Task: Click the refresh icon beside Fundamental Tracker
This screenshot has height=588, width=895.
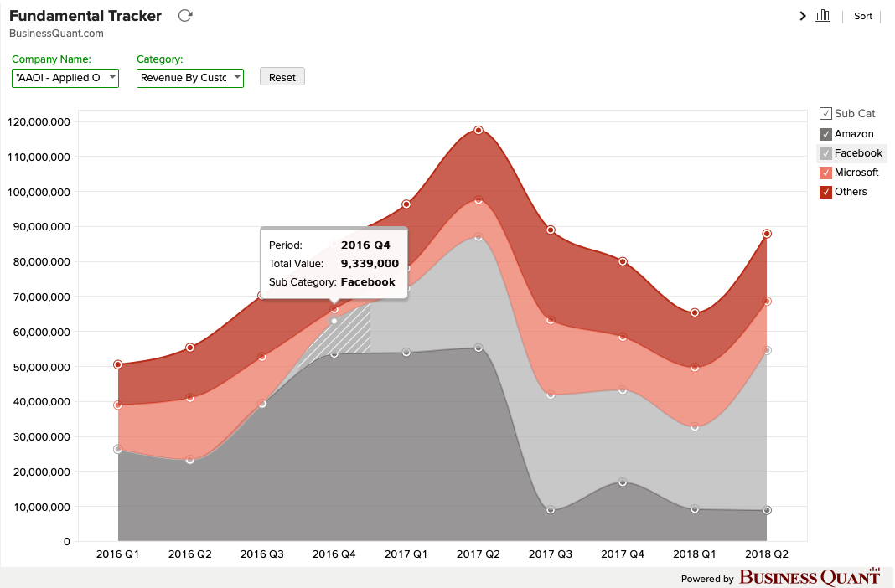Action: pyautogui.click(x=185, y=16)
